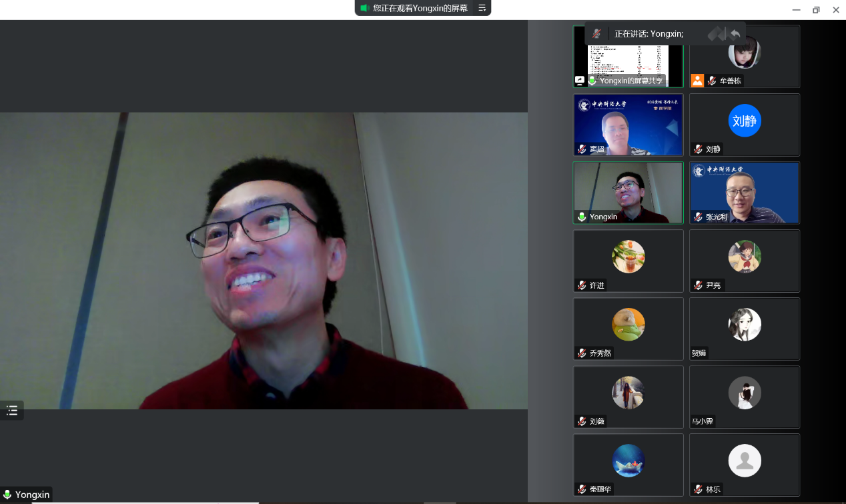Open the list panel icon at bottom left
The height and width of the screenshot is (504, 846).
(12, 411)
